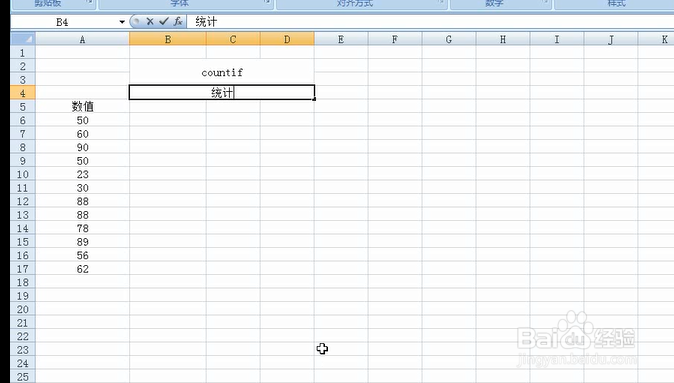Viewport: 674px width, 383px height.
Task: Select column G header
Action: (449, 40)
